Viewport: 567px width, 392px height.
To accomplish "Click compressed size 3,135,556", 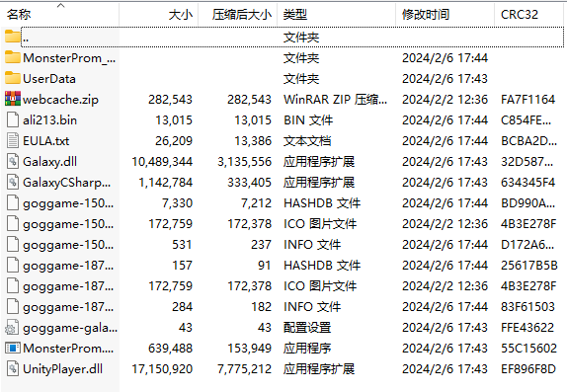I will click(244, 162).
